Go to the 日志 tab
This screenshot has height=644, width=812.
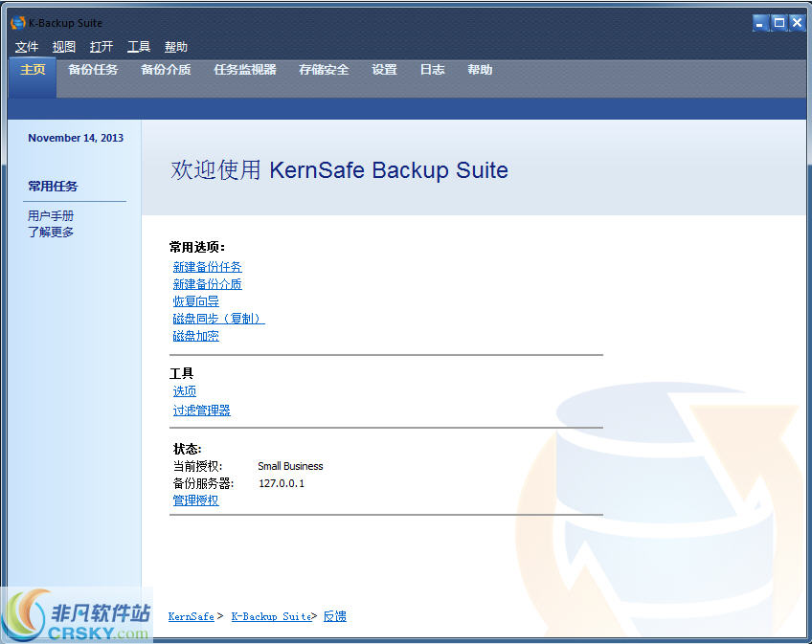coord(433,70)
